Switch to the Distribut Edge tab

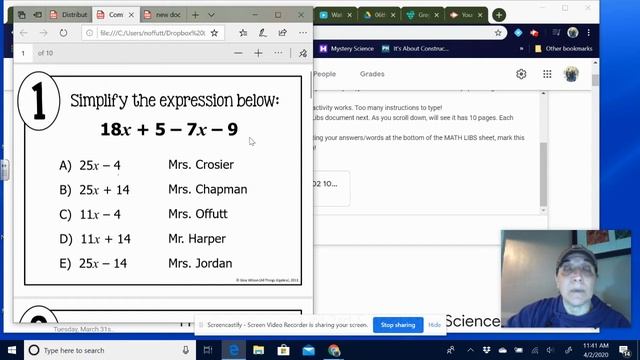tap(69, 15)
